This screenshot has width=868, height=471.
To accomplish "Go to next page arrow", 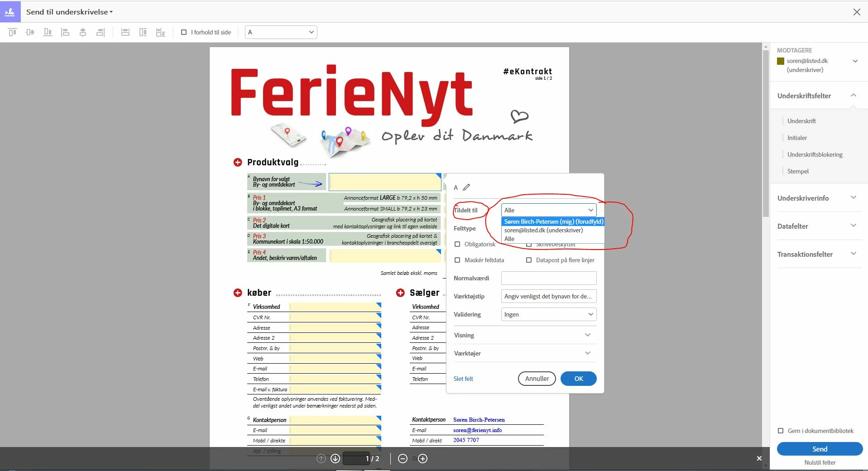I will coord(335,459).
